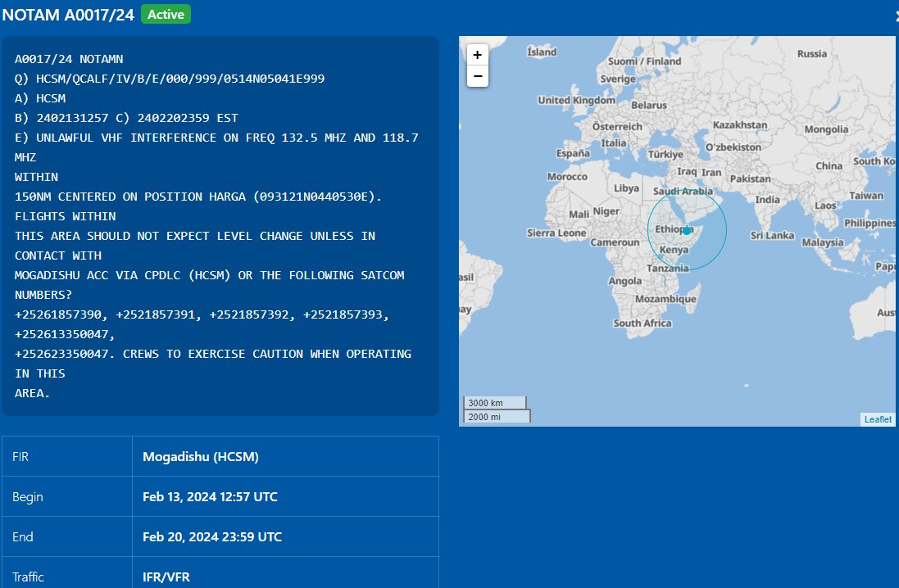Click the Mogadishu (HCSM) FIR value

coord(201,457)
